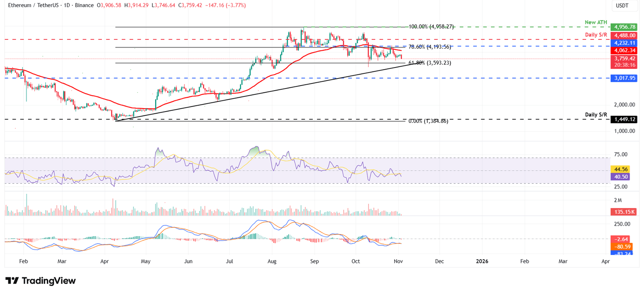
Task: Click the blue price level 4,232.11
Action: tap(624, 43)
